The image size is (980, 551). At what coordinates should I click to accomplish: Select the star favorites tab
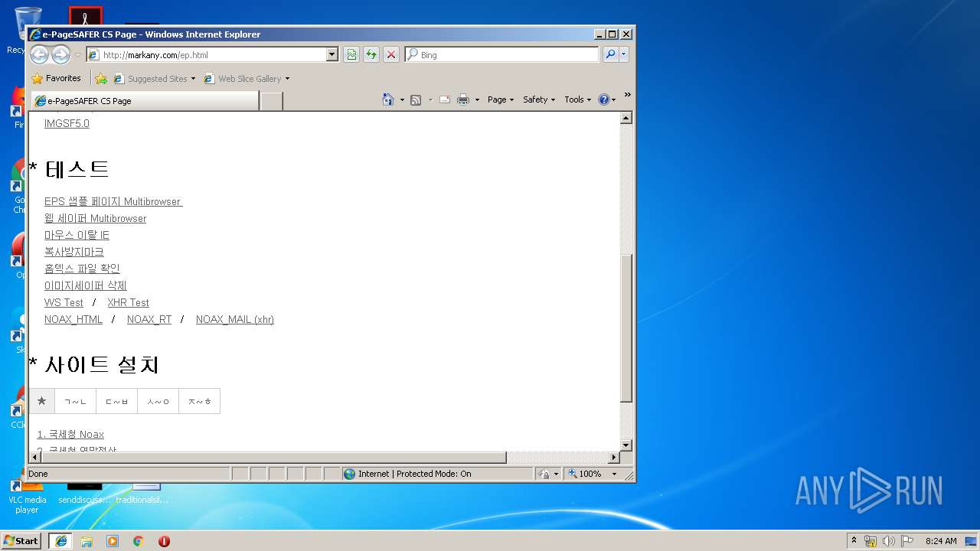pyautogui.click(x=41, y=401)
